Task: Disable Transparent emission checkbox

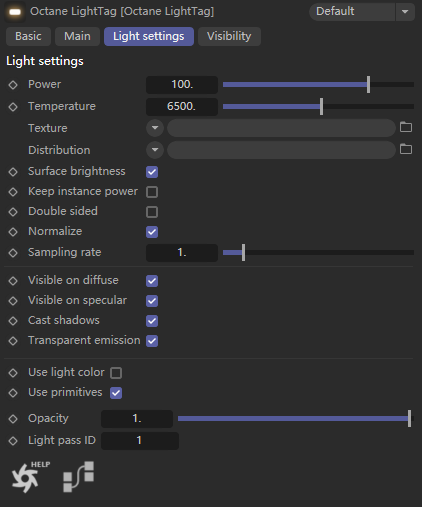Action: pos(152,341)
